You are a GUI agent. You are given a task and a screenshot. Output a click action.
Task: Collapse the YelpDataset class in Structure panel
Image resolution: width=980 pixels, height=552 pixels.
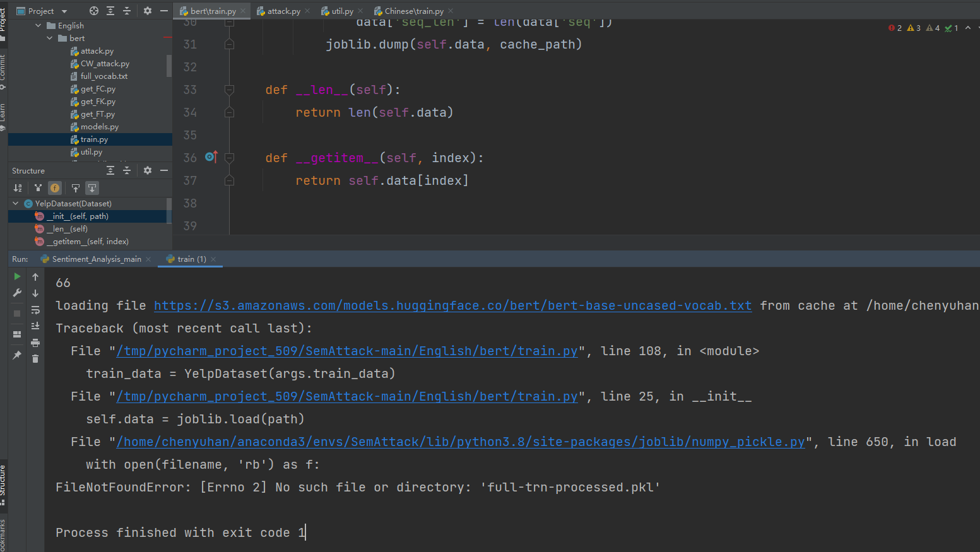pos(15,203)
